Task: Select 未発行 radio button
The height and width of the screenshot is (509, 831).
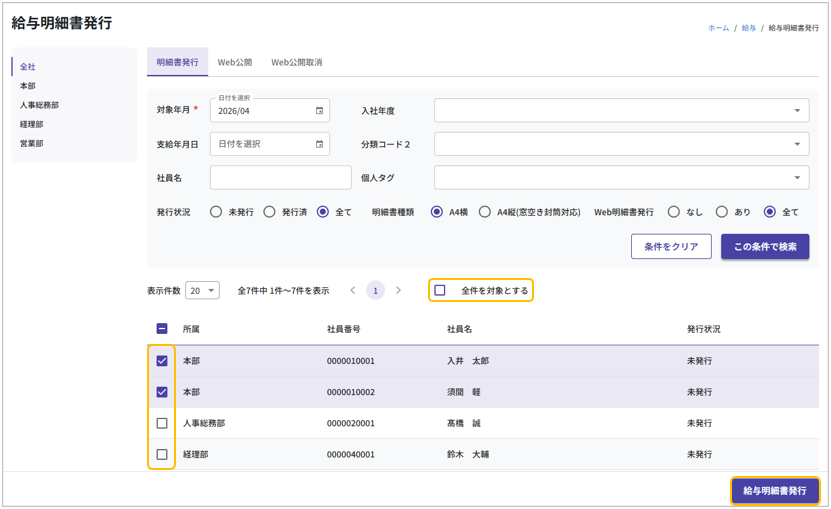Action: pos(216,212)
